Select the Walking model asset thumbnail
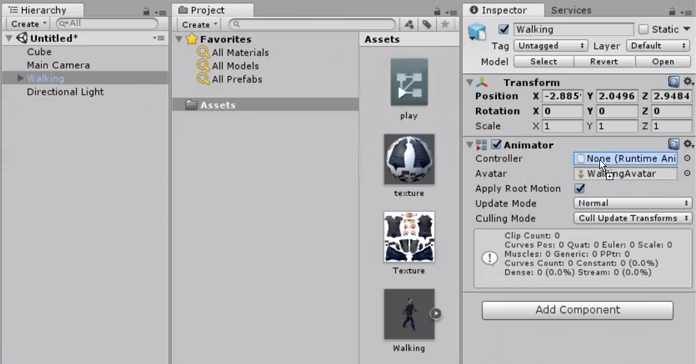This screenshot has width=696, height=364. (x=409, y=314)
